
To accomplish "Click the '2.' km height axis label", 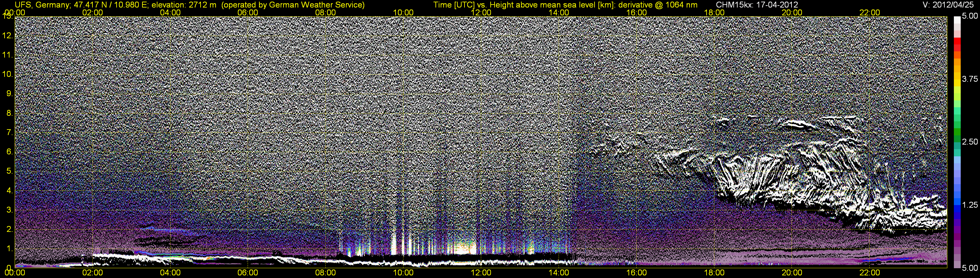I will click(x=9, y=229).
